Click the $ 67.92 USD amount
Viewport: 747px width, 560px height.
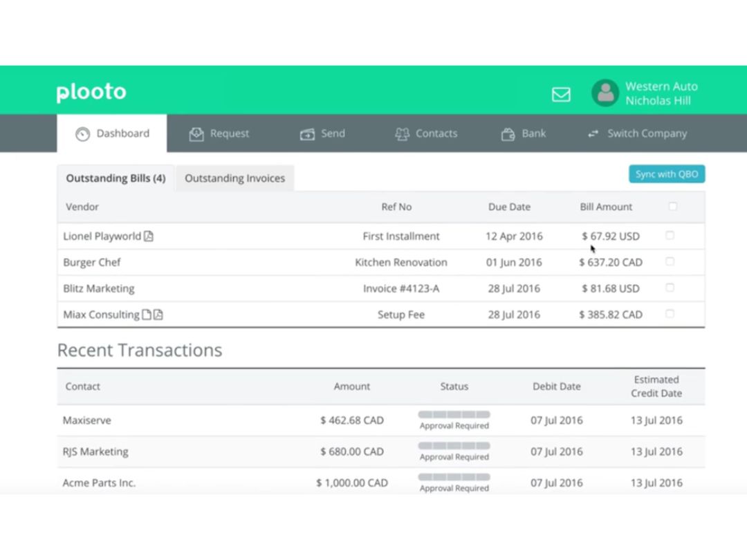[x=611, y=236]
